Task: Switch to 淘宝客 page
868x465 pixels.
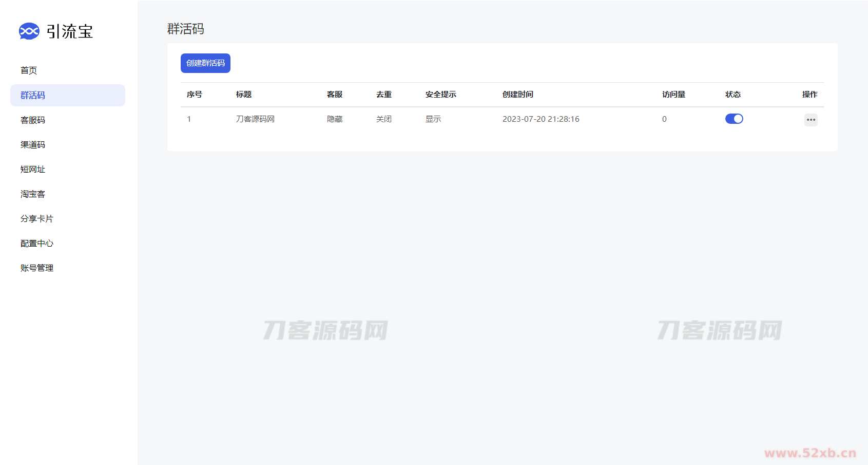Action: (33, 194)
